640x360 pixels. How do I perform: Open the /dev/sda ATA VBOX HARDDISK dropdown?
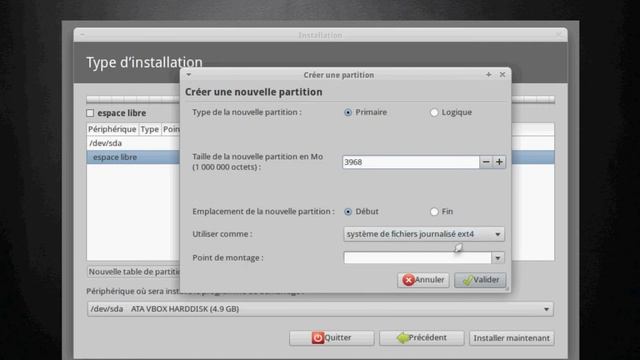(320, 309)
